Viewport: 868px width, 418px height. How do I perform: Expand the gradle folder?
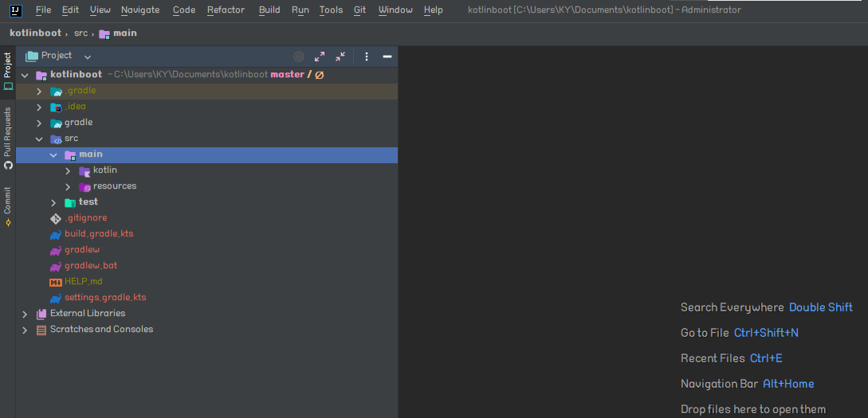(x=39, y=123)
